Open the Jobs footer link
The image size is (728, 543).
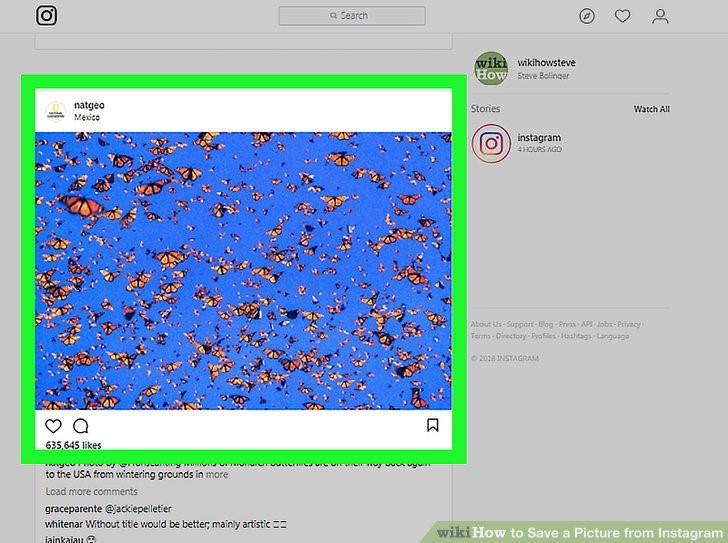604,324
